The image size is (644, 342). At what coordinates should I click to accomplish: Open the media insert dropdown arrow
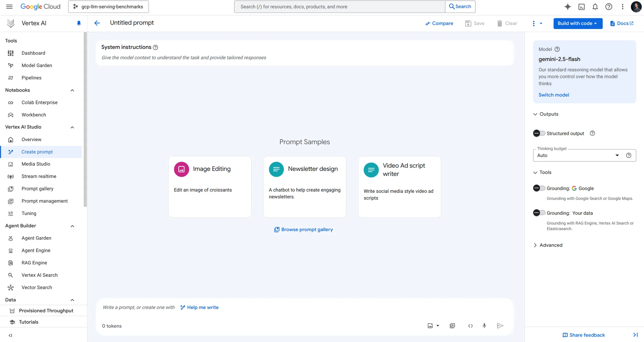438,326
